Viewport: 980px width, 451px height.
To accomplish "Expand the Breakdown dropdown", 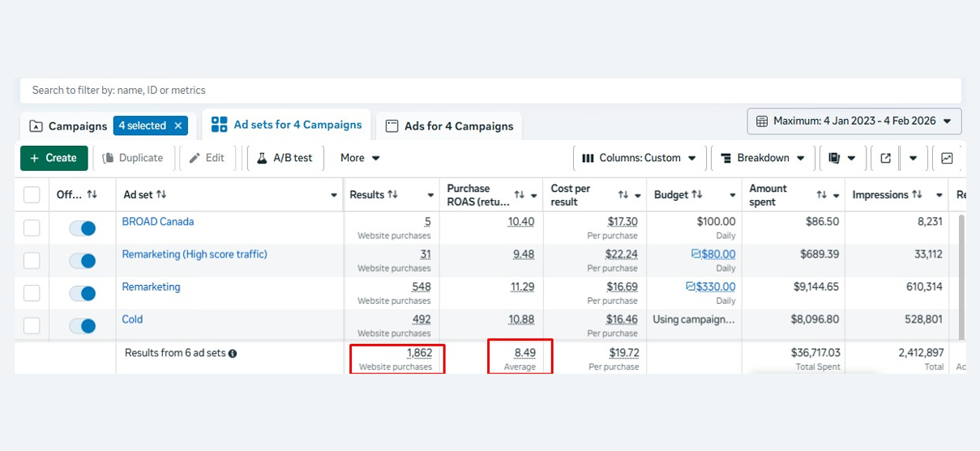I will click(x=763, y=159).
